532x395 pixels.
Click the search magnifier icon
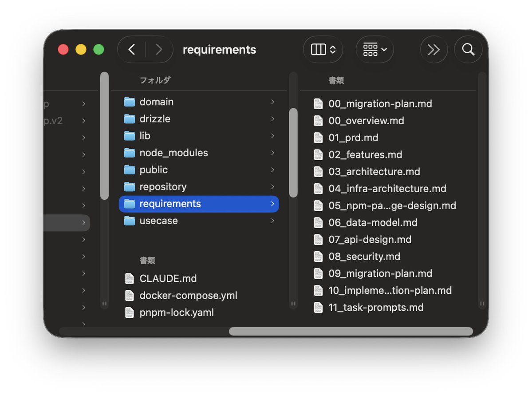tap(468, 50)
